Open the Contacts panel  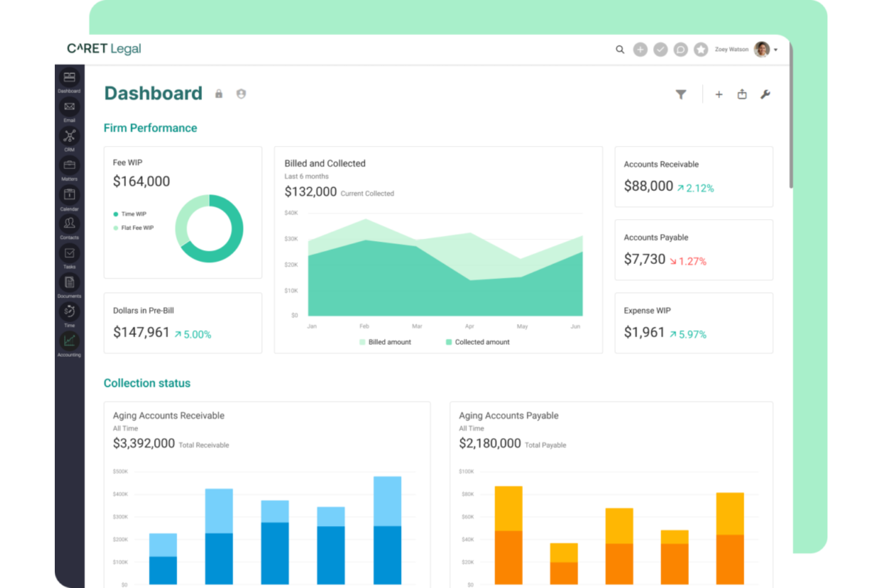(x=69, y=224)
